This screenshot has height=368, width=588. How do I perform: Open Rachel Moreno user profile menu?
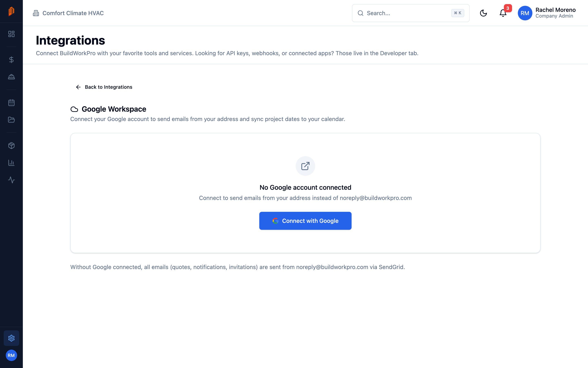click(547, 13)
